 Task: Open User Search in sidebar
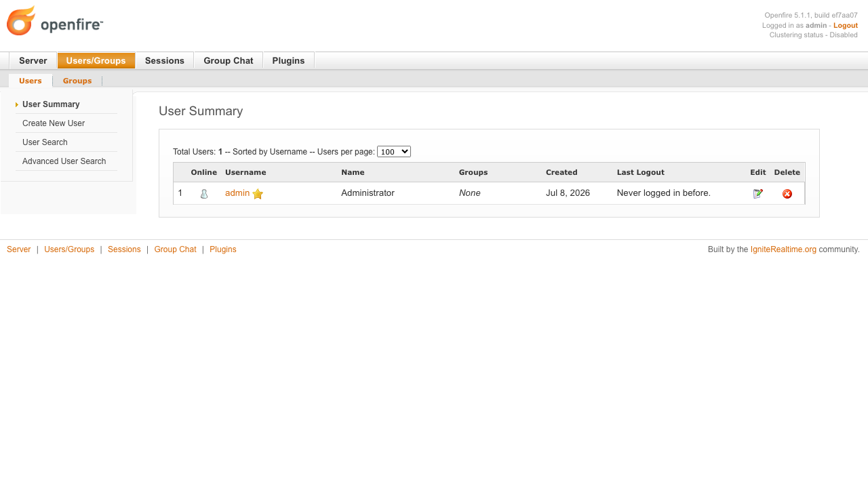coord(45,142)
